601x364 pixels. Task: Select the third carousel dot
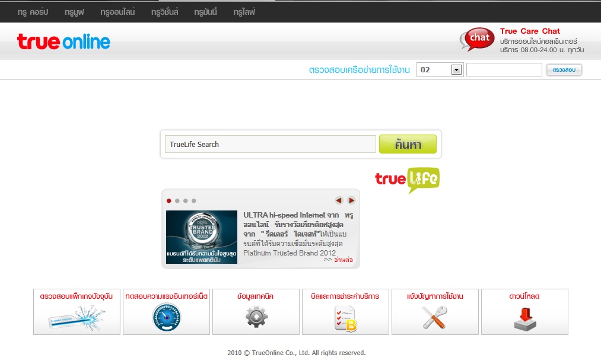[x=186, y=201]
